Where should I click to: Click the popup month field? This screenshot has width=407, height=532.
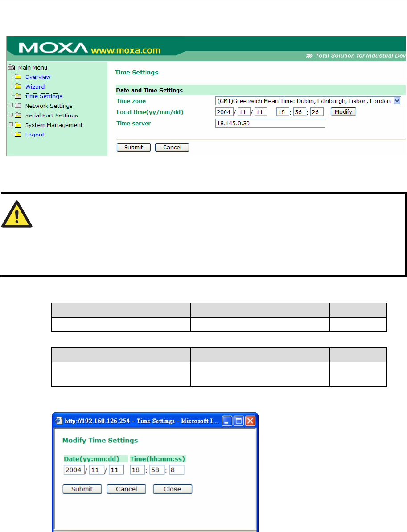97,470
